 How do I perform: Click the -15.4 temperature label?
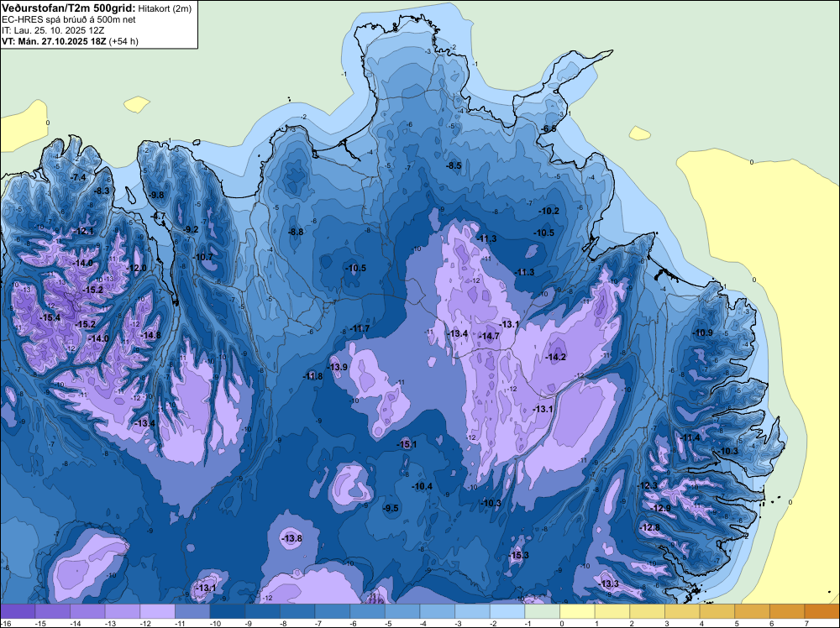(50, 317)
